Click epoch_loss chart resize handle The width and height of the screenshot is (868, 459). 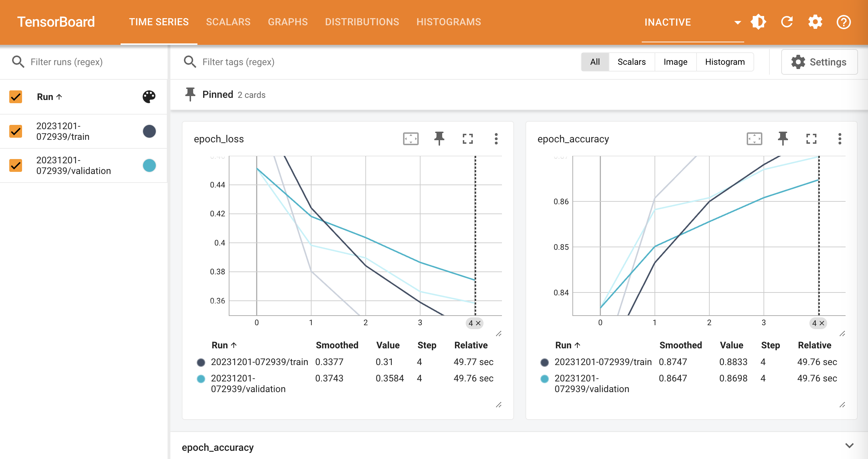pyautogui.click(x=499, y=334)
